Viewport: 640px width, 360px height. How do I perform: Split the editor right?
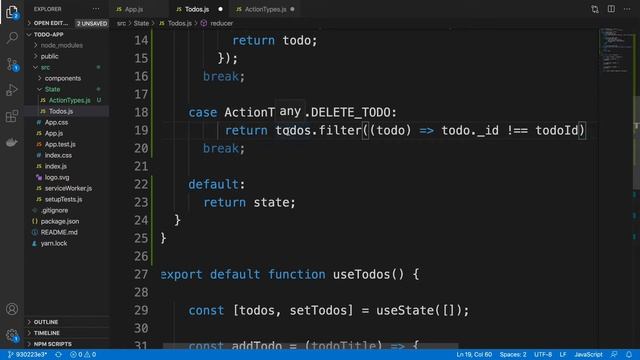point(611,9)
